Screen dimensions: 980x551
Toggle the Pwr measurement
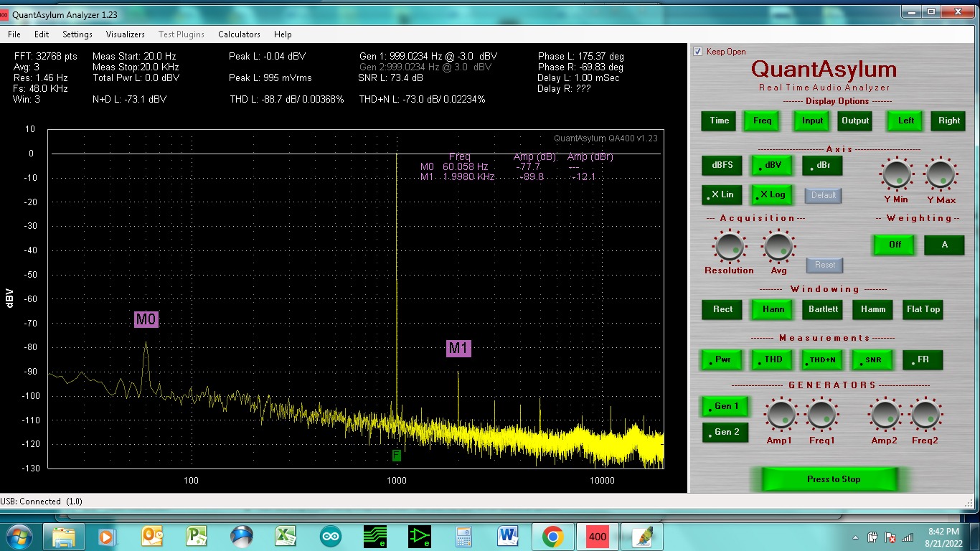722,360
